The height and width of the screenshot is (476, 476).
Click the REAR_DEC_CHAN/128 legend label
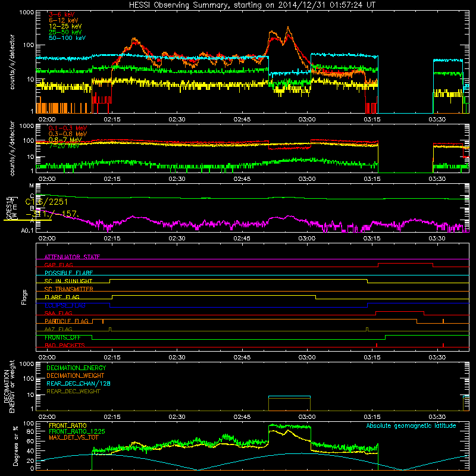coord(79,383)
